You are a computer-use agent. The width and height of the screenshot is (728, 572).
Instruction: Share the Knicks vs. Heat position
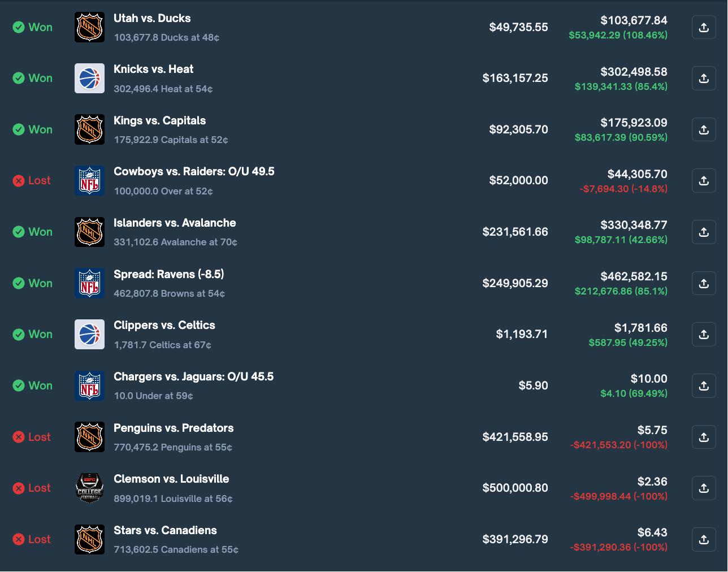[x=704, y=78]
